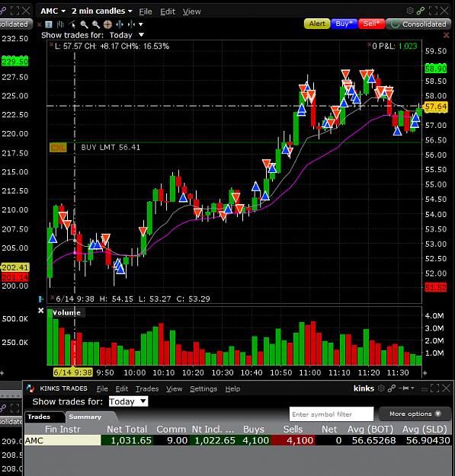455x476 pixels.
Task: Click the Enter symbol filter field
Action: click(x=332, y=414)
